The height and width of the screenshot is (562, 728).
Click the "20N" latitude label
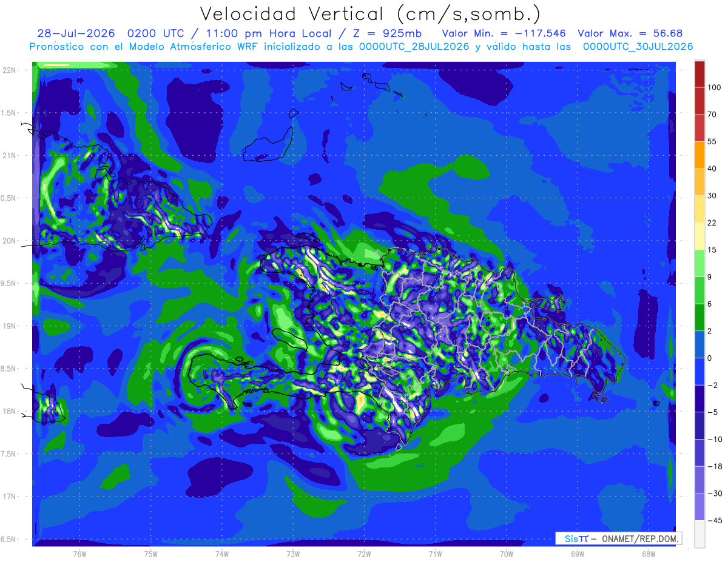coord(10,241)
